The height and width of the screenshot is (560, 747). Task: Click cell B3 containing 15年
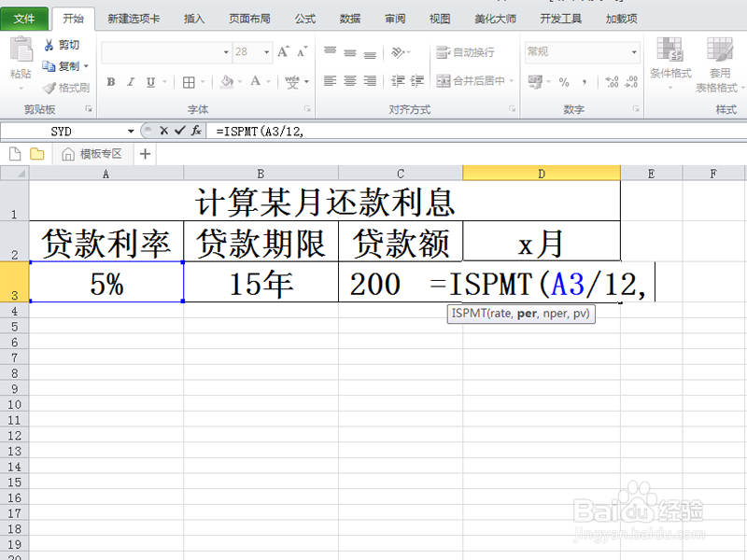261,283
